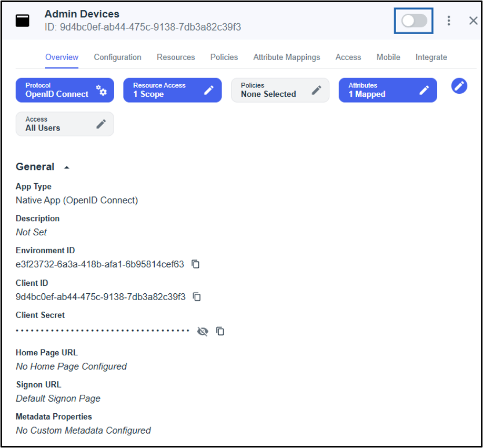Select the Policies tab
The height and width of the screenshot is (448, 483).
[x=224, y=57]
